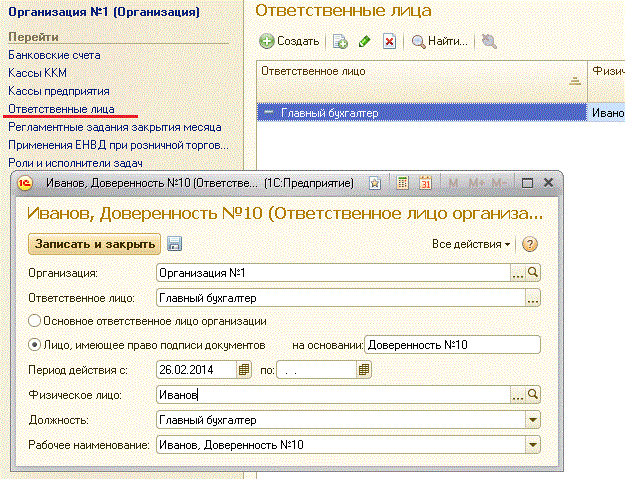Expand the Должность dropdown list
Screen dimensions: 625x479
click(532, 420)
